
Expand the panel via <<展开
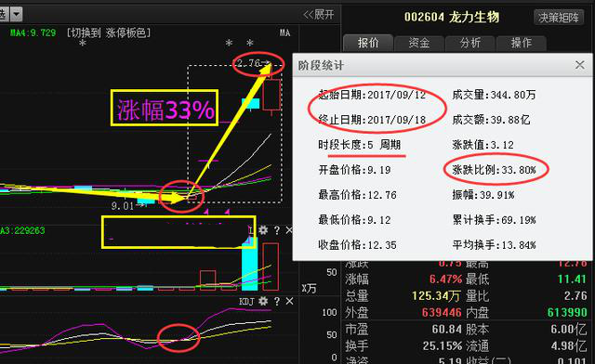tap(318, 15)
